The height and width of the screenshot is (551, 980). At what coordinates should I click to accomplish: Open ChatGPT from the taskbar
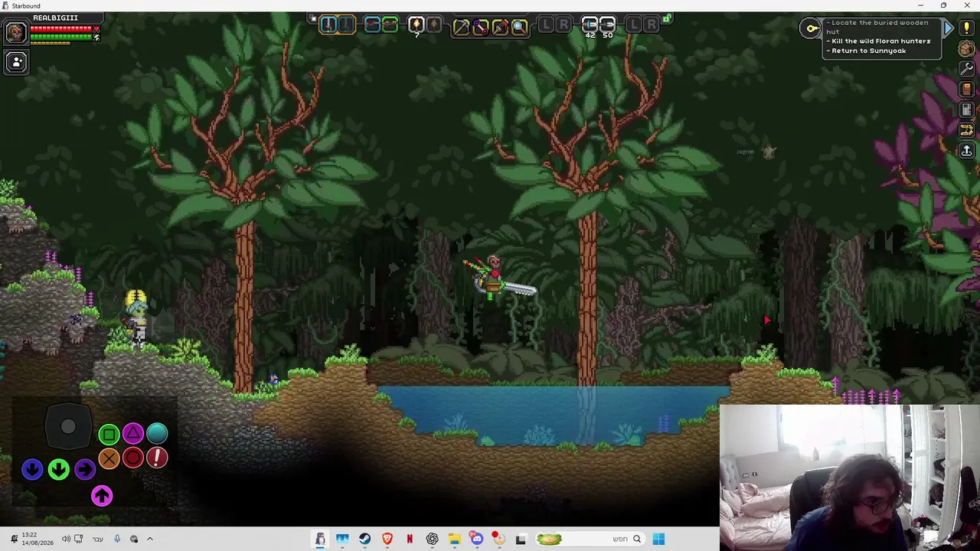point(432,539)
